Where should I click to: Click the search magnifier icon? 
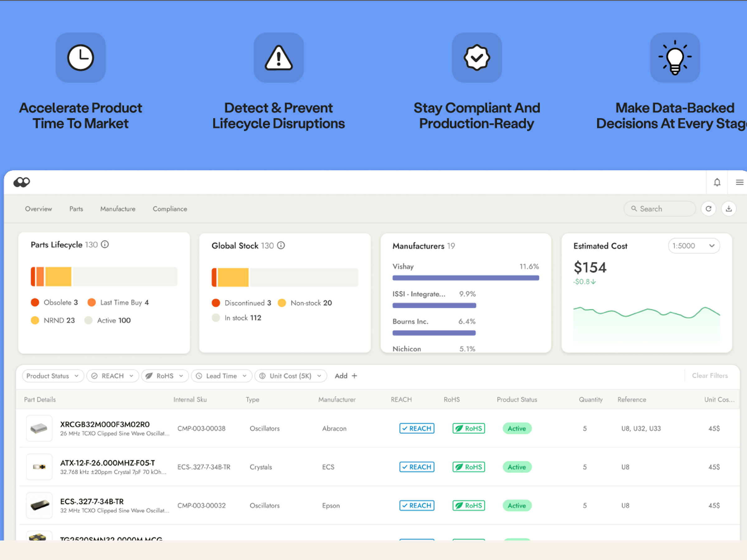(634, 209)
